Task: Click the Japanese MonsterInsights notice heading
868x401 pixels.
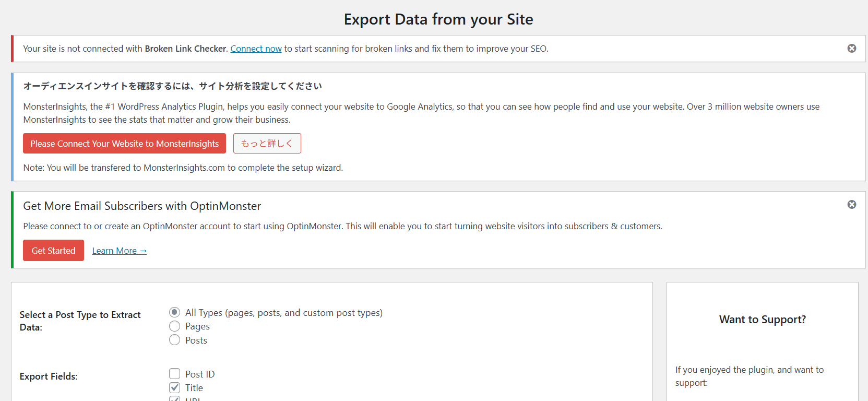Action: click(172, 86)
